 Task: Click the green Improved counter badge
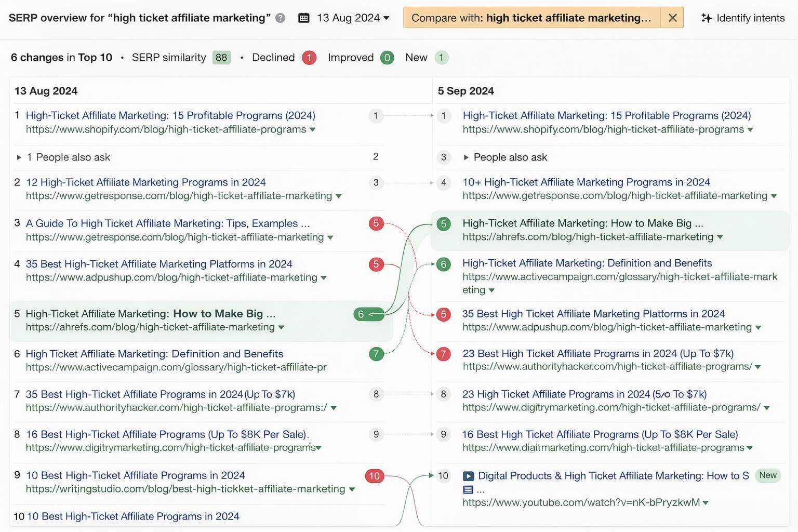pyautogui.click(x=387, y=58)
